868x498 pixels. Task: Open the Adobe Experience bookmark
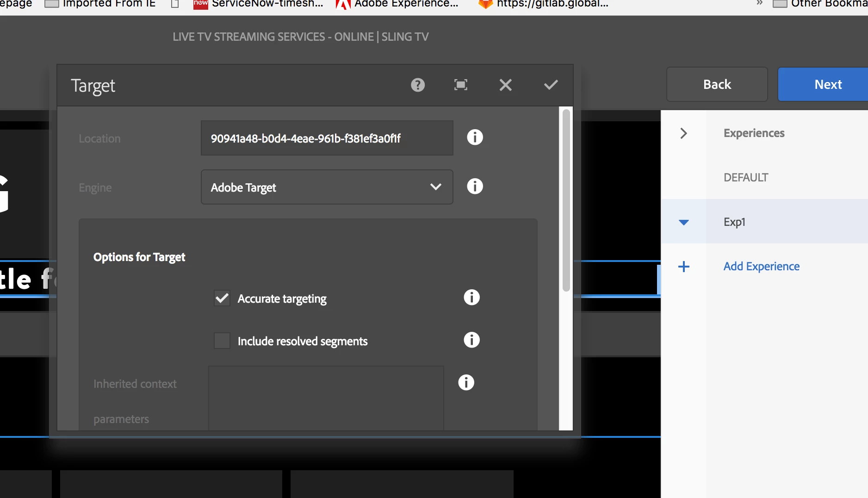tap(397, 4)
